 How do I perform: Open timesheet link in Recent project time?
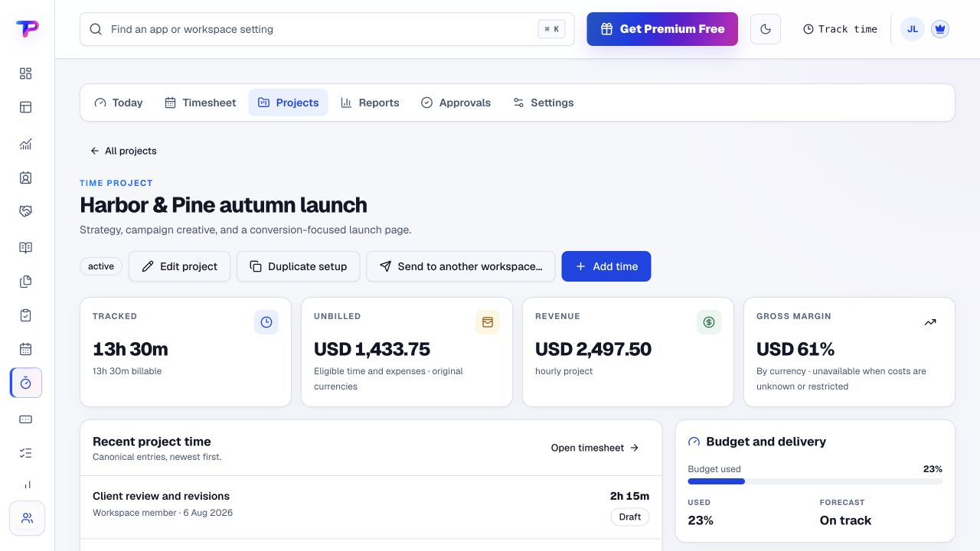[595, 448]
